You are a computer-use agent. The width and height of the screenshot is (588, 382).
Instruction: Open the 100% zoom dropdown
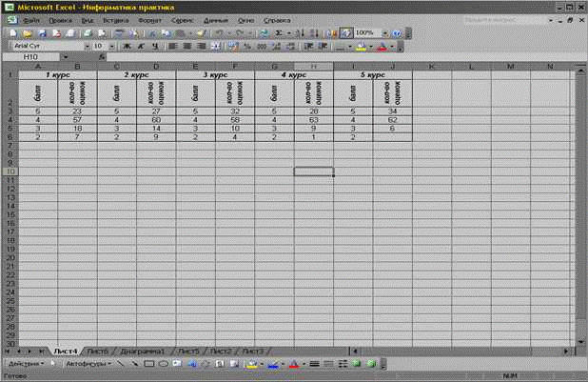point(383,32)
